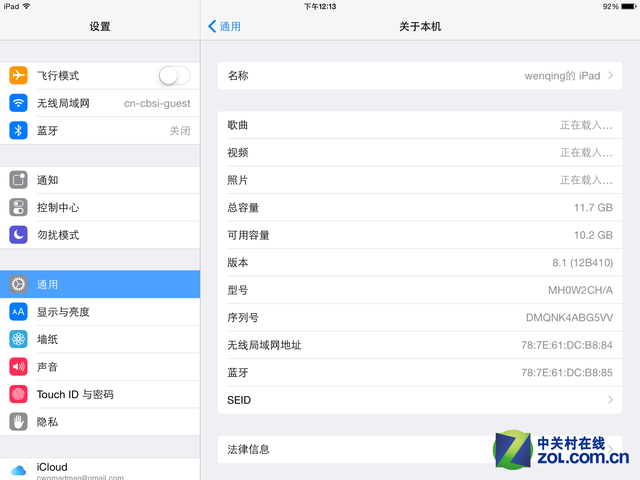Screen dimensions: 640x480
Task: Tap the Privacy (隐私) hand icon
Action: point(18,422)
